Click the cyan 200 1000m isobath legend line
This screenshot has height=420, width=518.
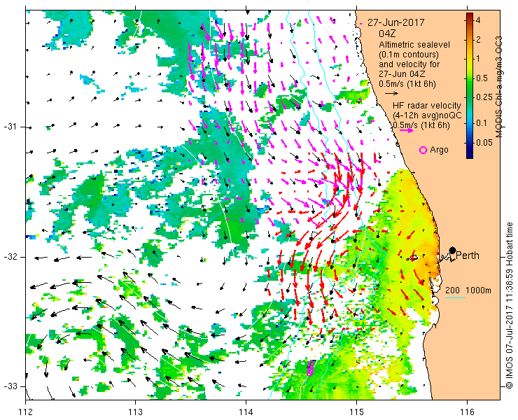coord(455,298)
